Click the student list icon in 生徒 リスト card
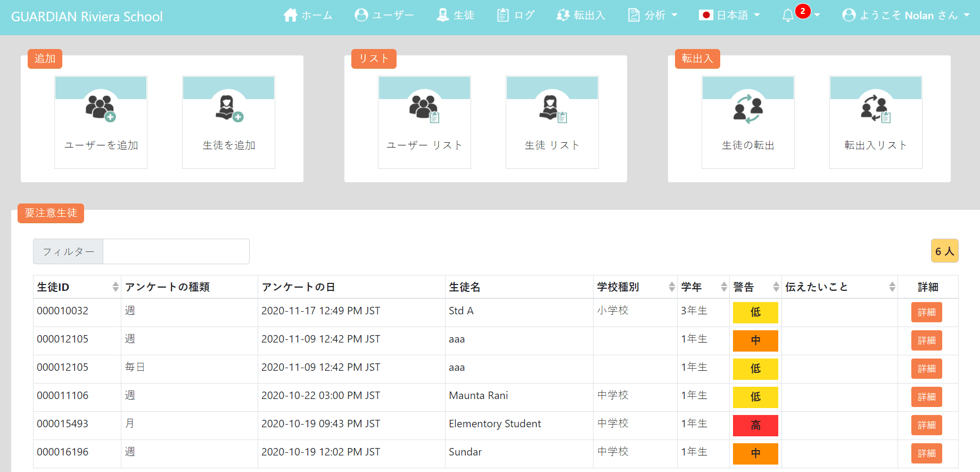This screenshot has width=980, height=472. 553,109
